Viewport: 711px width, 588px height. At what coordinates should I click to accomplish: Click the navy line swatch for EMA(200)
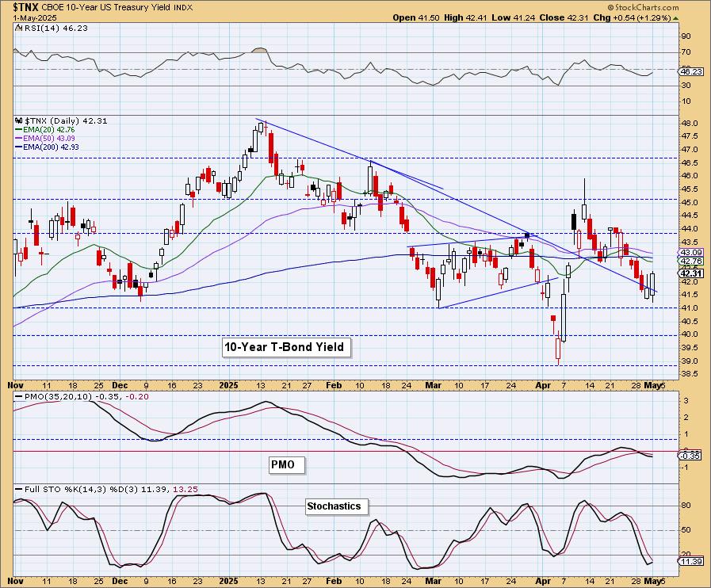(18, 147)
